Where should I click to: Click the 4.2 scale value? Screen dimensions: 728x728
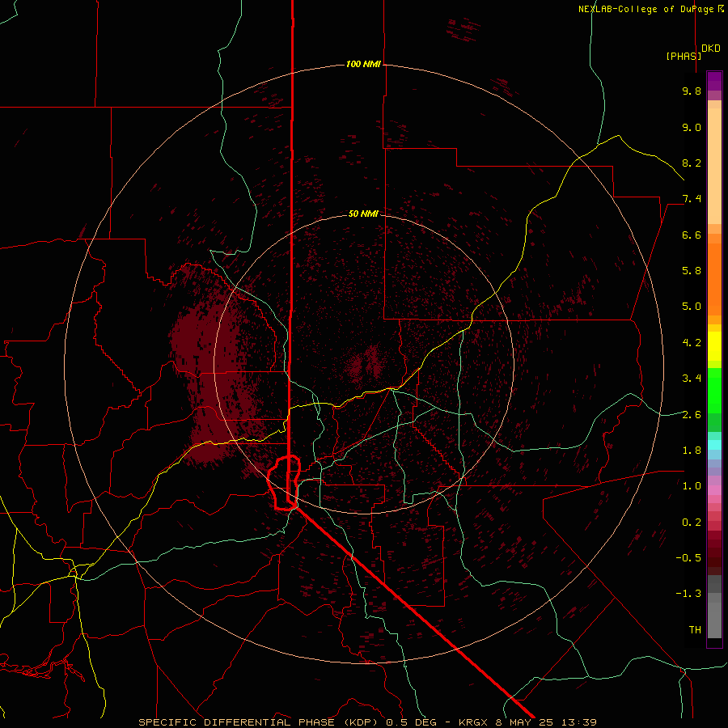(692, 343)
